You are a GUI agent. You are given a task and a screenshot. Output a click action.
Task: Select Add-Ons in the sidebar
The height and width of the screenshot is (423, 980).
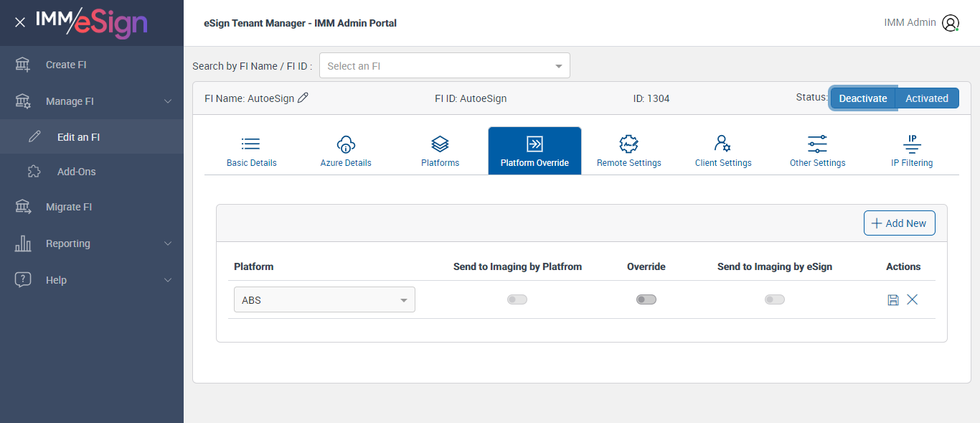(x=76, y=172)
